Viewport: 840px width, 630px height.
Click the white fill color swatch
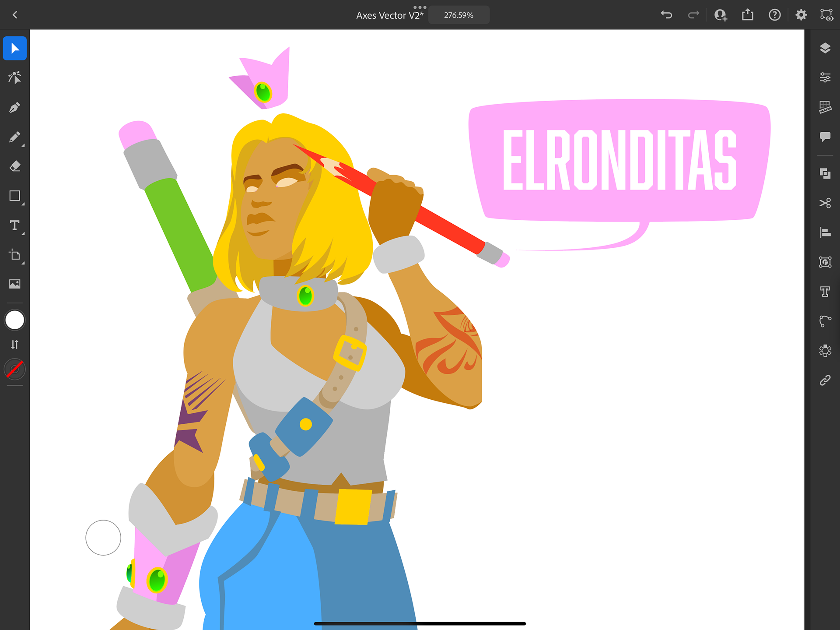click(x=14, y=320)
